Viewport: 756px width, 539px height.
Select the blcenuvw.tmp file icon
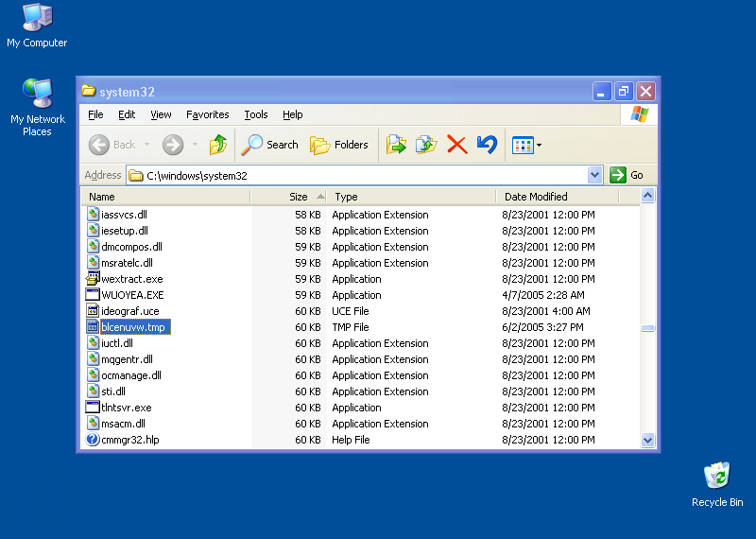93,326
